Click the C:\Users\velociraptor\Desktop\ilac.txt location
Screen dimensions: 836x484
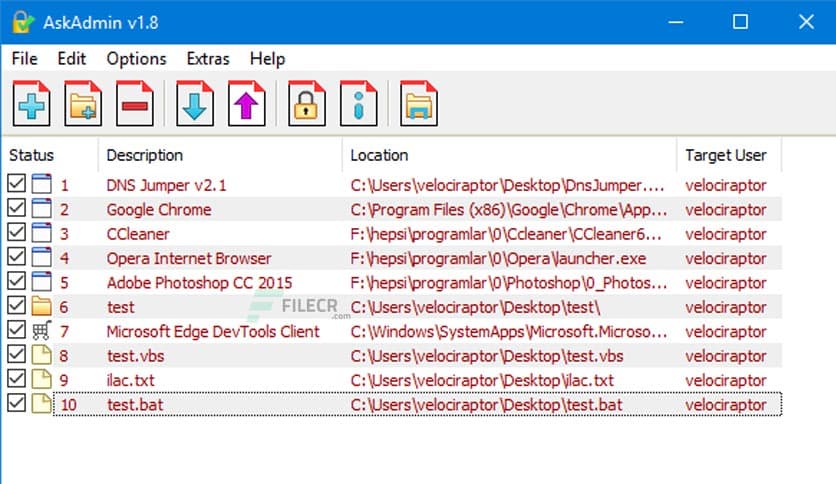pyautogui.click(x=482, y=381)
